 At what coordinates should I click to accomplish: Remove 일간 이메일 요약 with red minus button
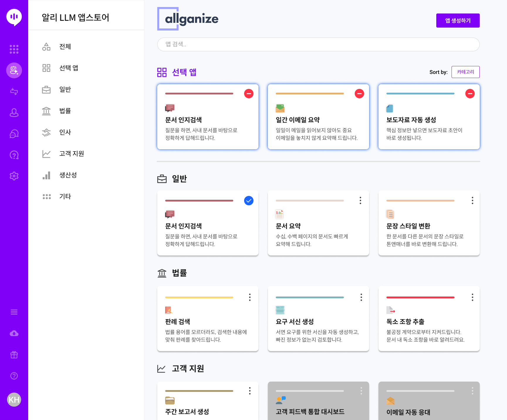tap(359, 94)
